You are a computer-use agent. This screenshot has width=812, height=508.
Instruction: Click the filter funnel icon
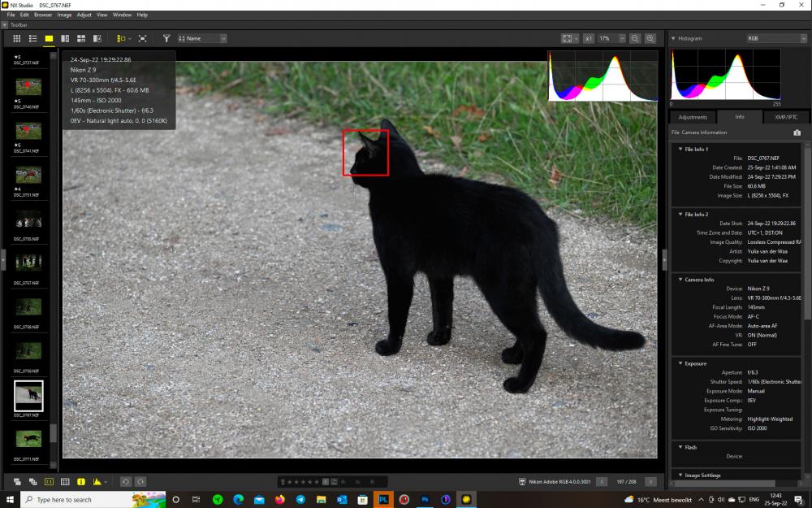pos(166,38)
